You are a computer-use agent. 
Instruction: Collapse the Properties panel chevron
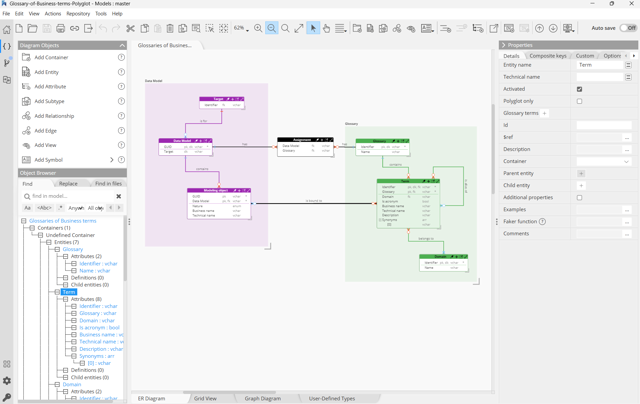pyautogui.click(x=503, y=45)
